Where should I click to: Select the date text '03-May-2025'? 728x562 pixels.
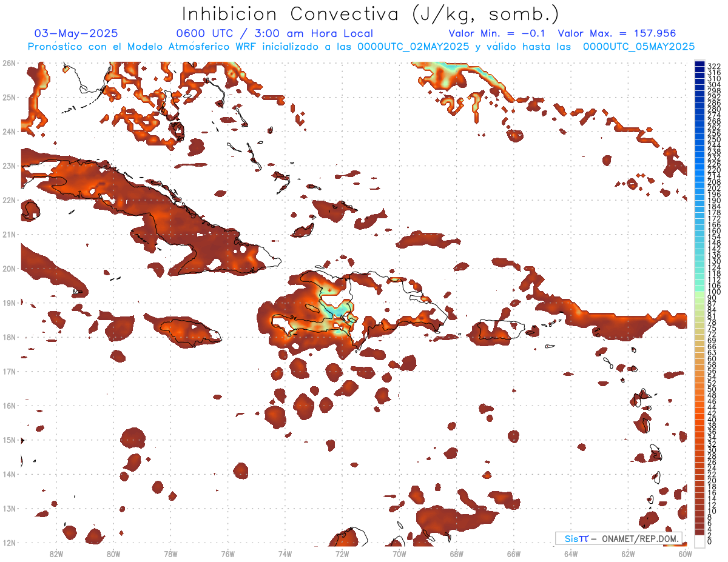click(76, 34)
